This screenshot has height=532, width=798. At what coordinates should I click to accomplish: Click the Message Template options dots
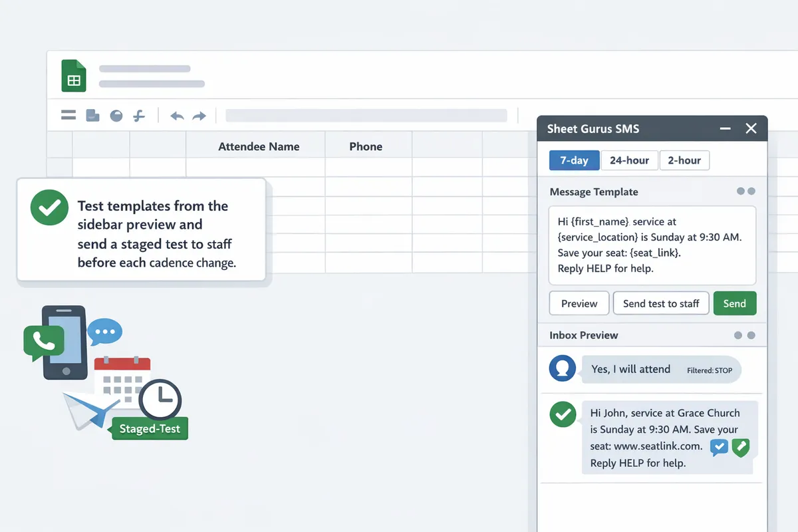745,192
